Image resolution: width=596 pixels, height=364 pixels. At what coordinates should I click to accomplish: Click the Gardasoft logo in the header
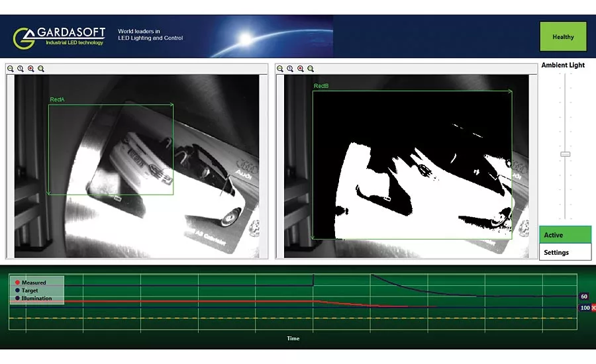click(59, 37)
